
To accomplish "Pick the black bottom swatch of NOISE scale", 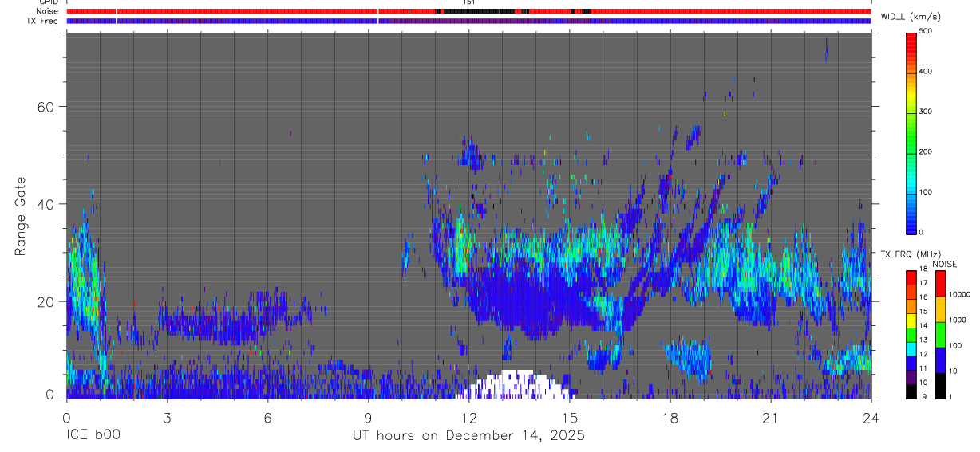I will (940, 385).
